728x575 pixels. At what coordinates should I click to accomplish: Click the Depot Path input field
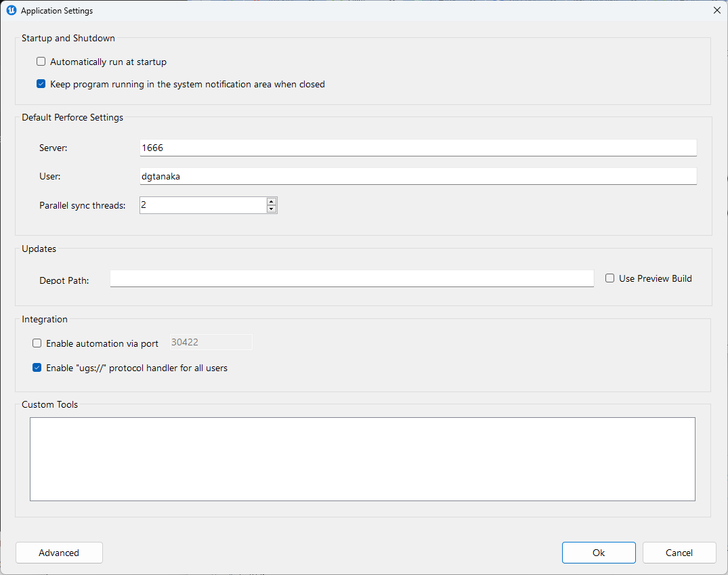351,278
